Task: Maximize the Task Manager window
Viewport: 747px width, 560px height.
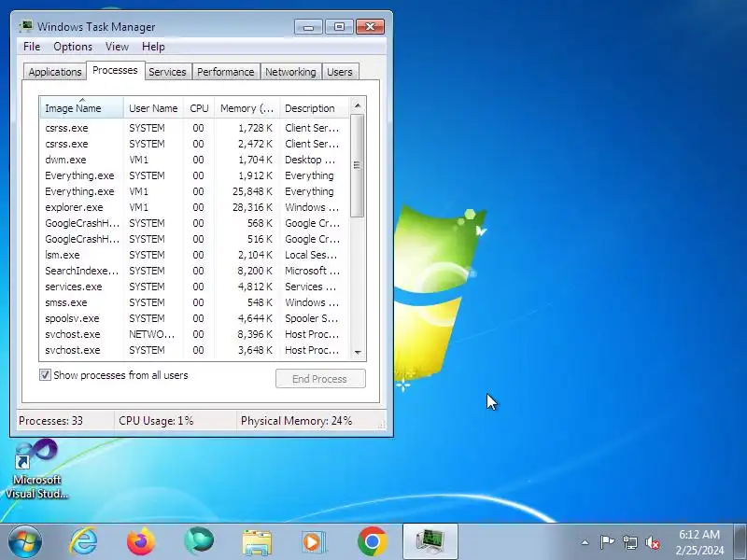Action: click(x=339, y=27)
